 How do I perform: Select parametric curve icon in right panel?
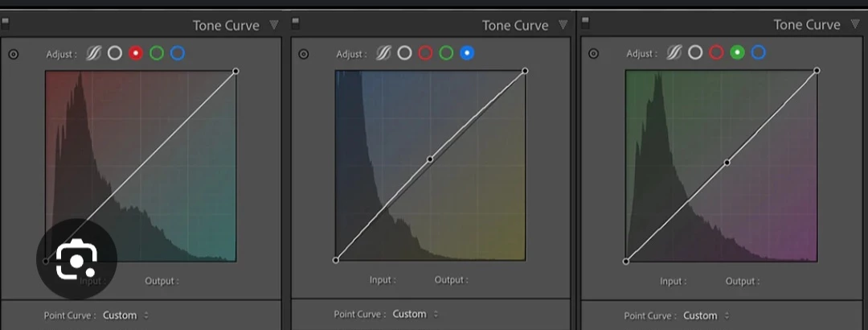(x=674, y=52)
